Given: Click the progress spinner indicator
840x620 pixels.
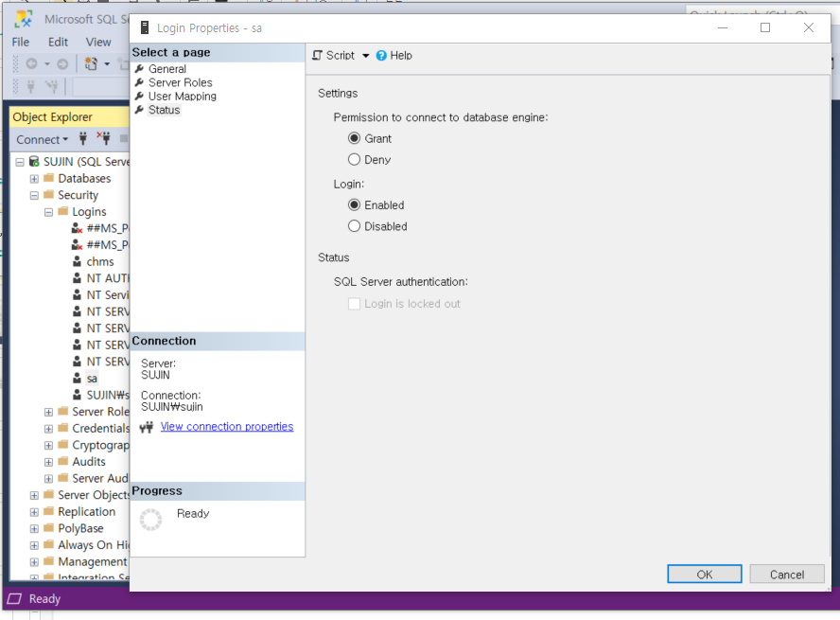Looking at the screenshot, I should [150, 520].
